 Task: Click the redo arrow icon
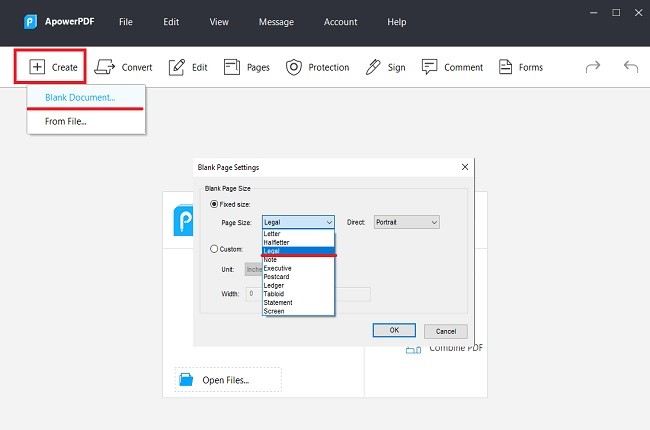point(593,67)
